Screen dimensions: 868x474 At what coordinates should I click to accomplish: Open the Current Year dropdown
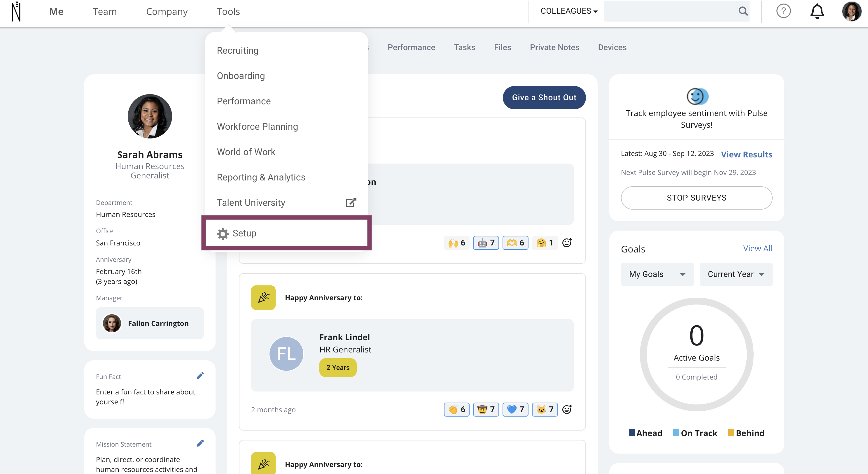tap(736, 274)
